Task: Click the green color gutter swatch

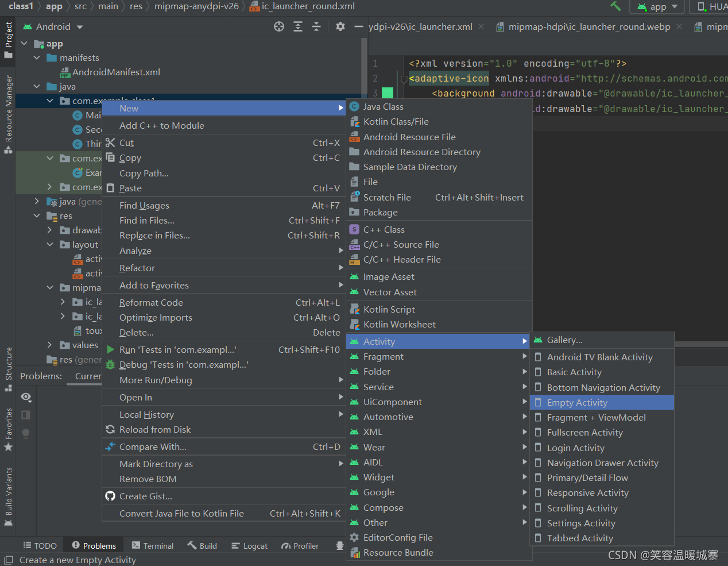Action: (x=388, y=93)
